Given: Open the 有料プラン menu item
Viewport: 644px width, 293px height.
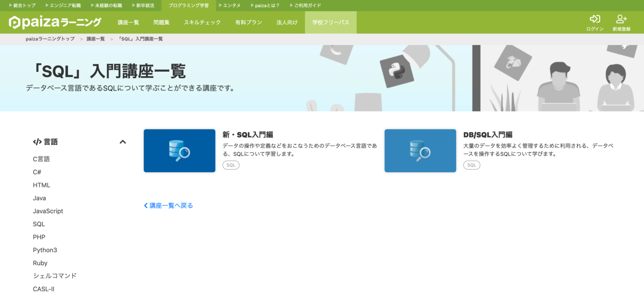Looking at the screenshot, I should 249,22.
